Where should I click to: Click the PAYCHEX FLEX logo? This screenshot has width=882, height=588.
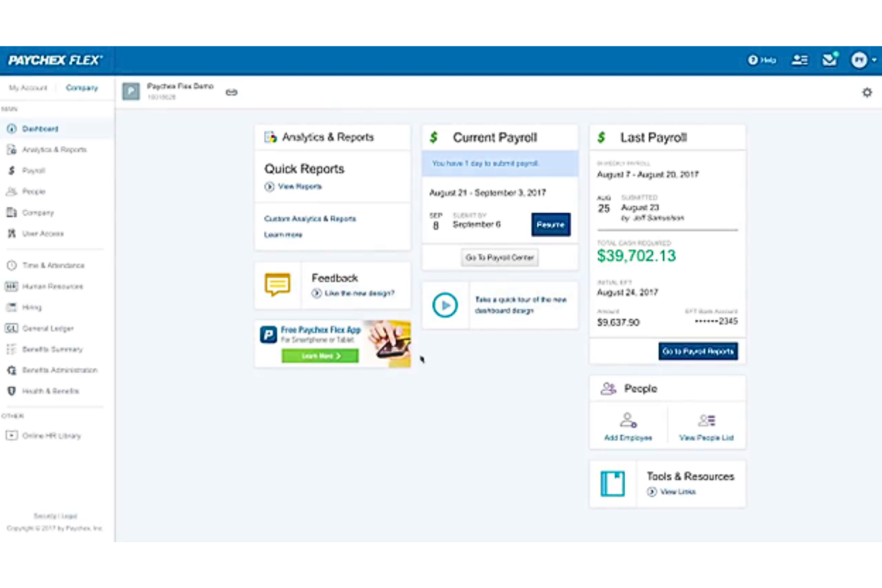55,60
